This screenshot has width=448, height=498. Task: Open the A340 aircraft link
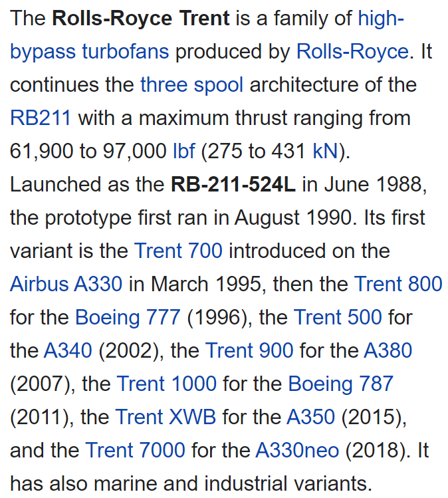tap(68, 350)
